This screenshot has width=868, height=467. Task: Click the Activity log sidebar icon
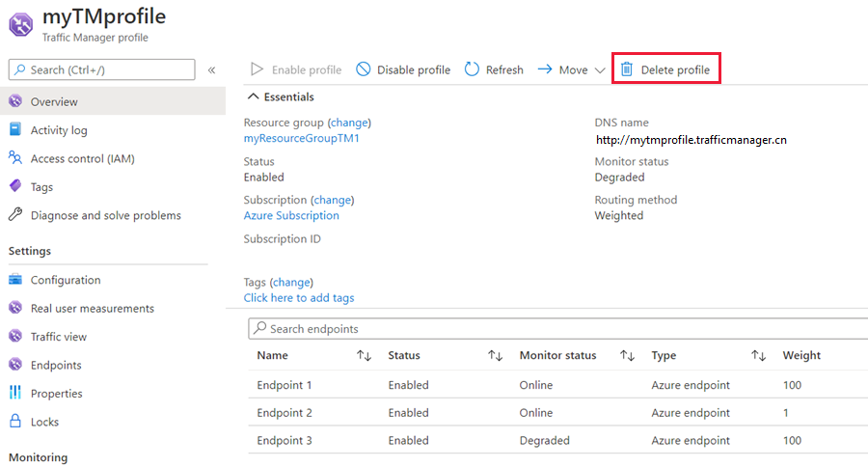click(14, 130)
